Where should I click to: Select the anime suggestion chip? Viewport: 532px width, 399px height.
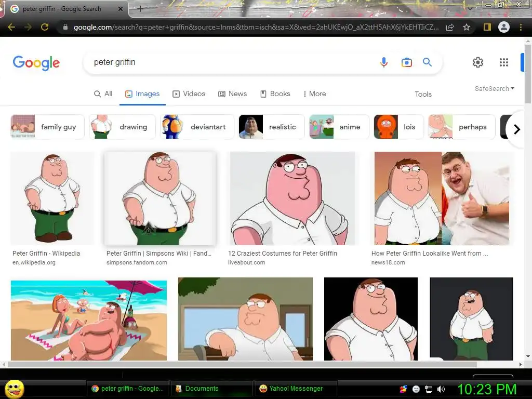coord(339,127)
